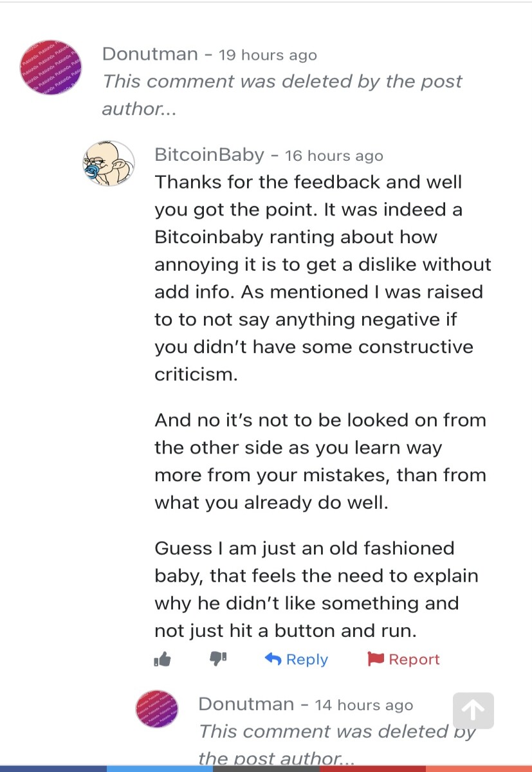Select Donutman's name on the nested reply
This screenshot has height=772, width=532.
click(x=246, y=704)
